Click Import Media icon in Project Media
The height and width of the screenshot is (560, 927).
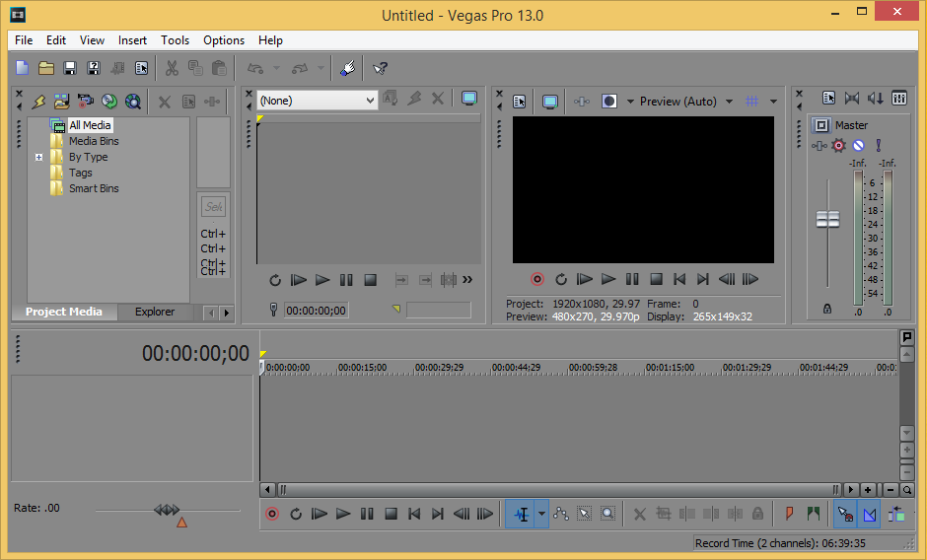[61, 102]
